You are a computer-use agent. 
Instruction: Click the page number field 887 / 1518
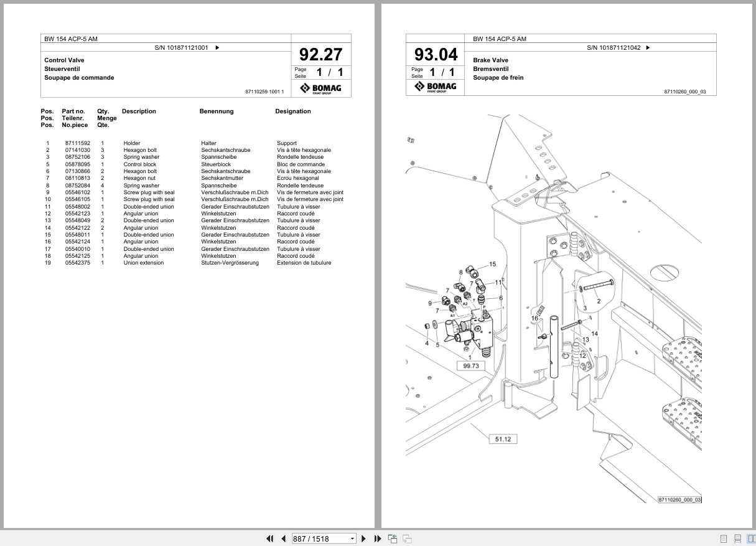(320, 539)
